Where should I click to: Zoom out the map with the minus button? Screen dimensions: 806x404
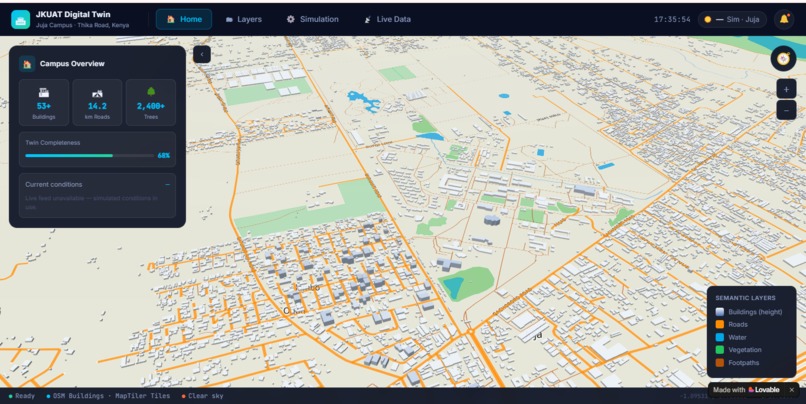(786, 110)
